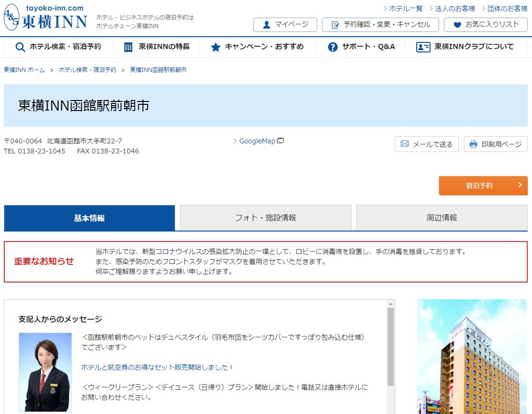Click the toyoko-inn.com text in logo

coord(55,8)
